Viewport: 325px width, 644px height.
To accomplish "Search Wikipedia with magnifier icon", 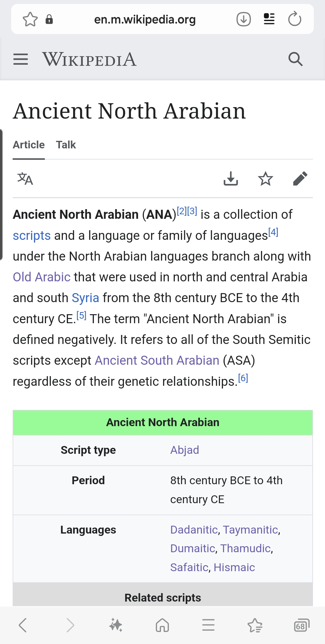I will point(295,59).
